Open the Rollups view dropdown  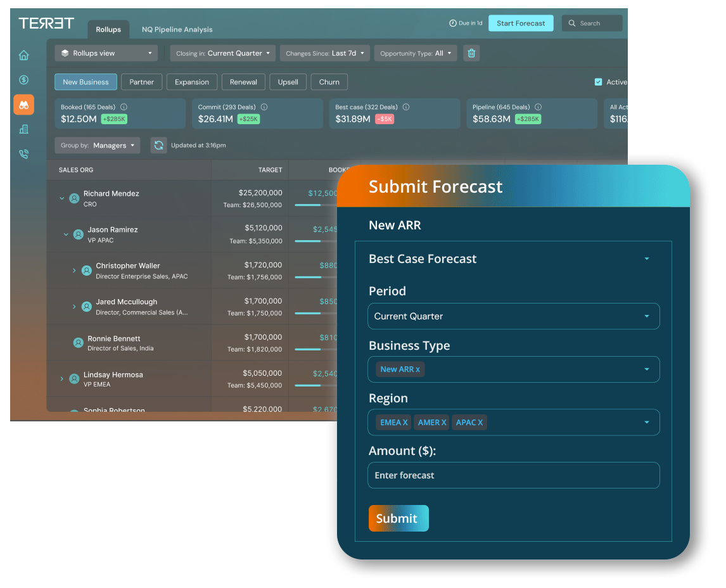click(106, 53)
